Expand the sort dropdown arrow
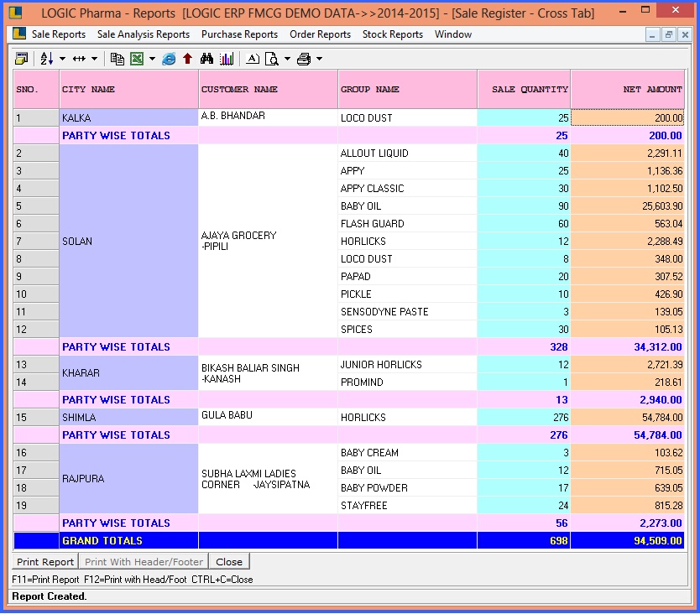This screenshot has height=614, width=700. (x=62, y=59)
